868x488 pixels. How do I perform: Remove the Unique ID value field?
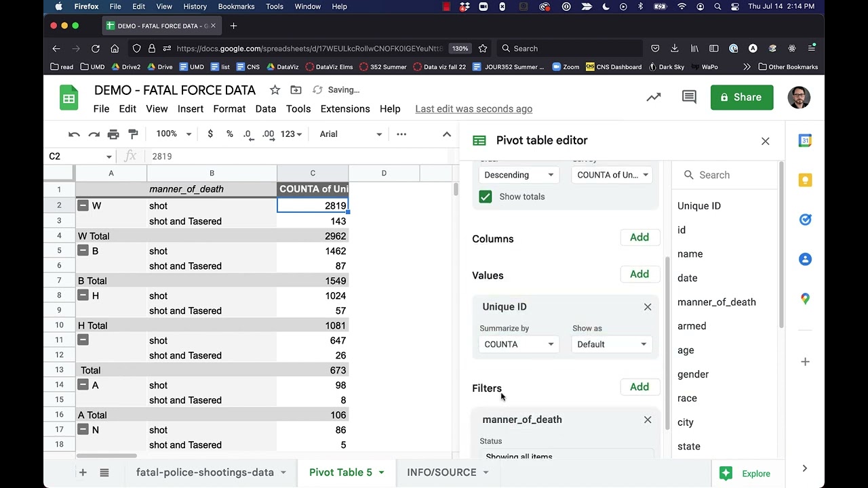[x=648, y=307]
